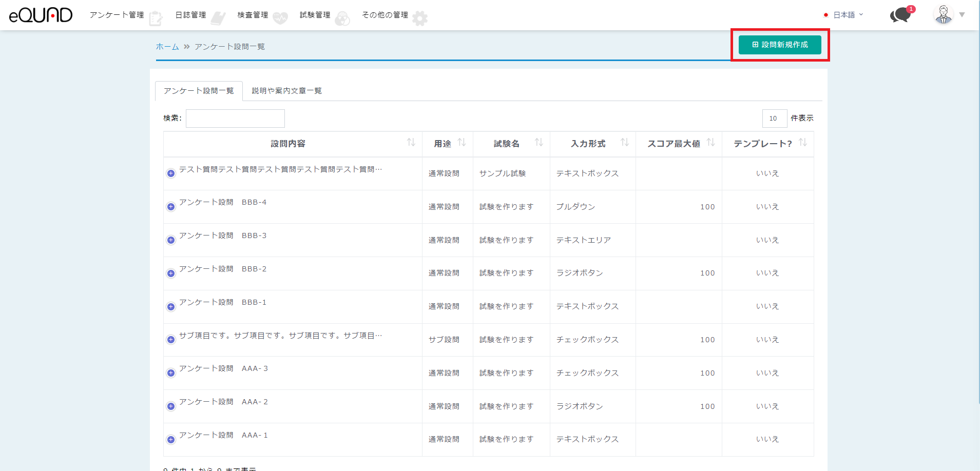Open the chat notifications icon
The image size is (980, 471).
[x=900, y=15]
